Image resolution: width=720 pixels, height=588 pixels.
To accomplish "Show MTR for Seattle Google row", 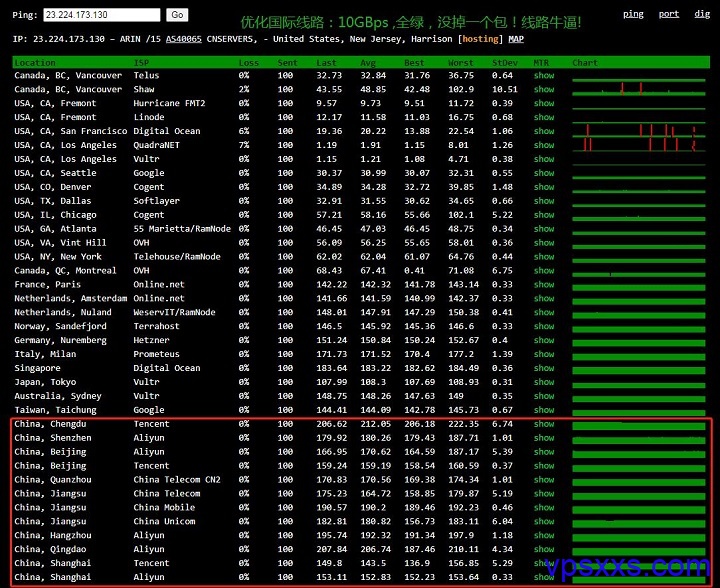I will pos(544,173).
